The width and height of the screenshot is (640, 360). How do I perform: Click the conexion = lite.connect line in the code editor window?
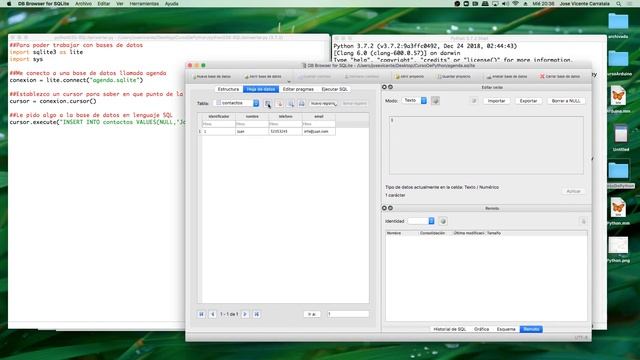tap(76, 80)
